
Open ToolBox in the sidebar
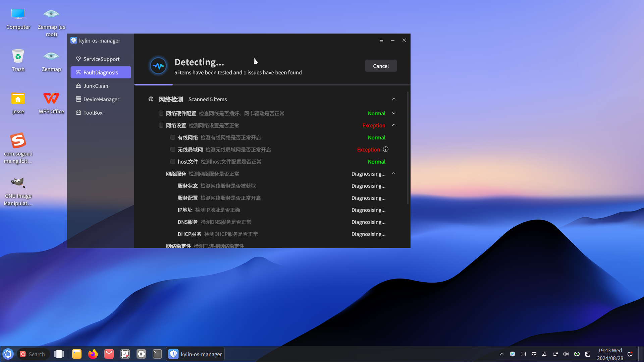point(101,113)
